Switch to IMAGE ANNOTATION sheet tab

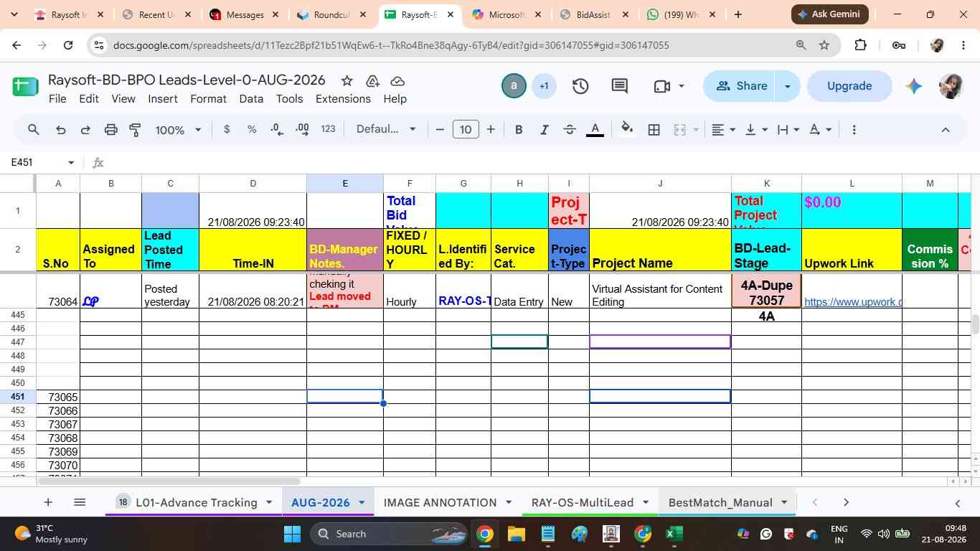(x=440, y=502)
